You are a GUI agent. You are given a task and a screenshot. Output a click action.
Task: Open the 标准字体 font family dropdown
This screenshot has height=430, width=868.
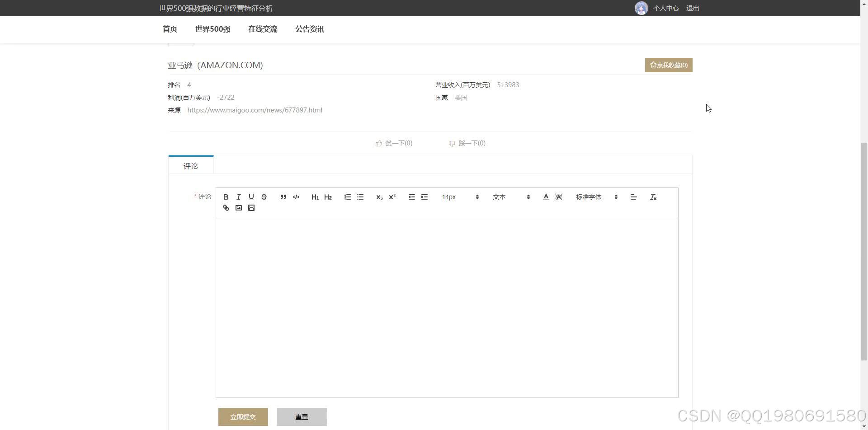(597, 197)
